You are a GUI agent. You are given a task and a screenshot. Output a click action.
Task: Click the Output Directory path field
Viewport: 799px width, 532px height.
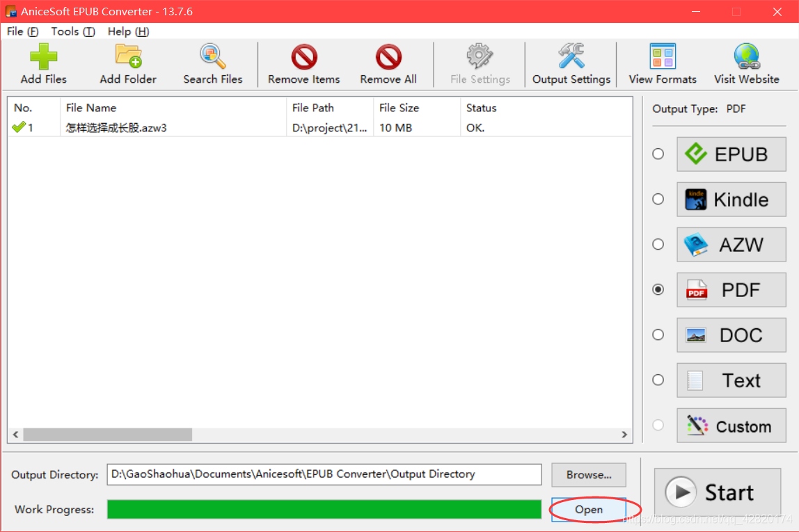(x=324, y=474)
